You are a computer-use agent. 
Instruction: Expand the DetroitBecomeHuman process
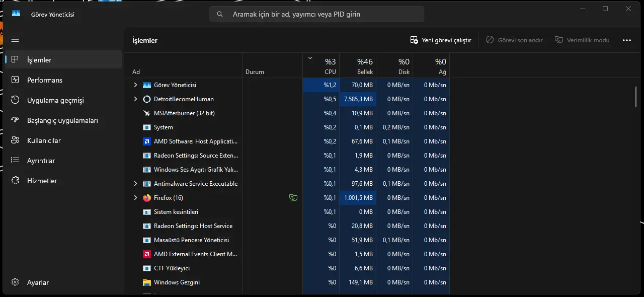135,99
